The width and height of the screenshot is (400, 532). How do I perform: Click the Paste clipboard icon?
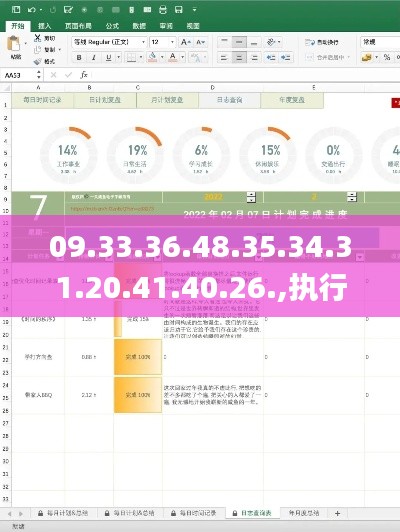14,44
